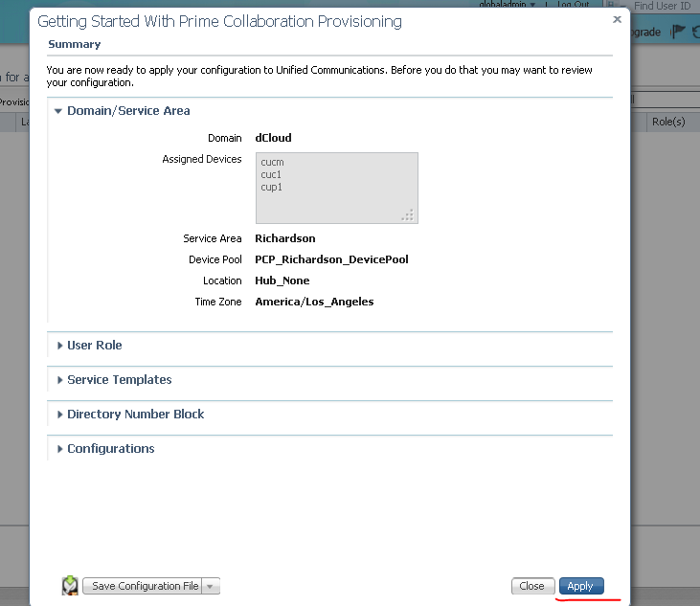Open globaladmin user menu in background
The height and width of the screenshot is (606, 700).
coord(507,5)
